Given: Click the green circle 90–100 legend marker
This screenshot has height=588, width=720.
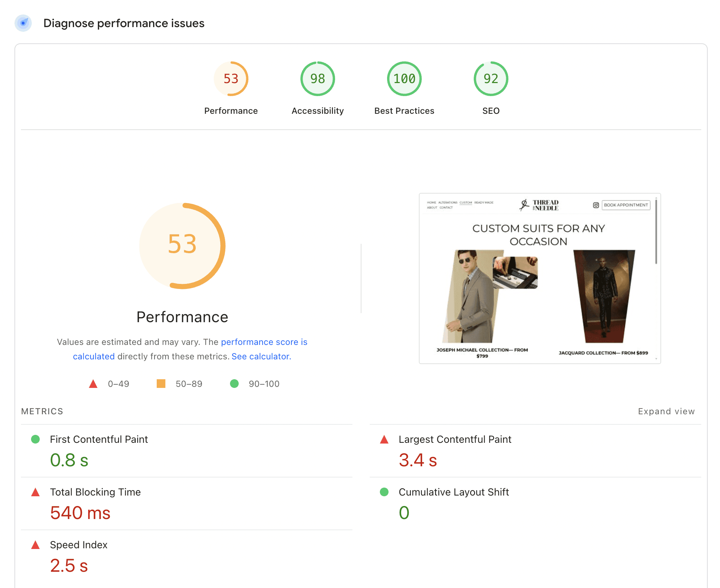Looking at the screenshot, I should [x=234, y=384].
